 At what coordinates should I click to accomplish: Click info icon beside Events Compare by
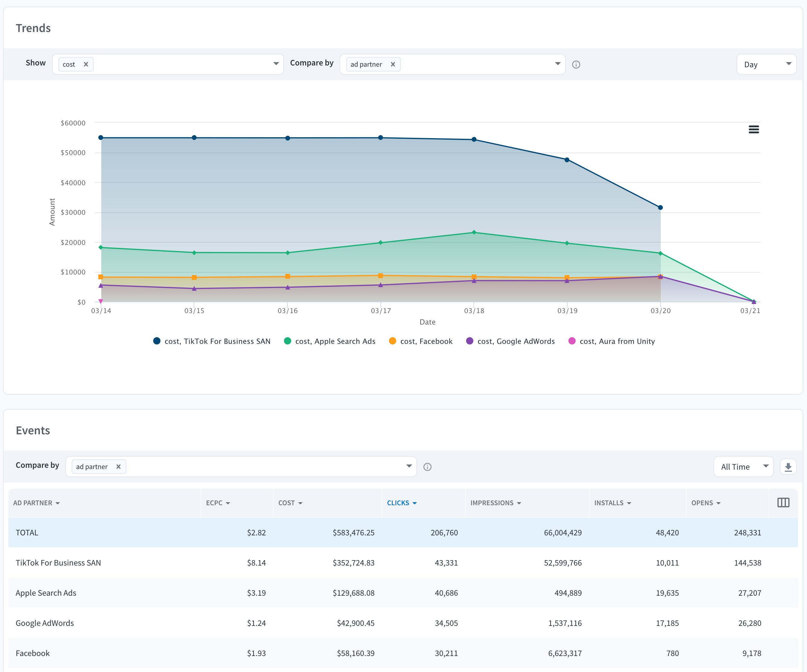click(x=427, y=467)
